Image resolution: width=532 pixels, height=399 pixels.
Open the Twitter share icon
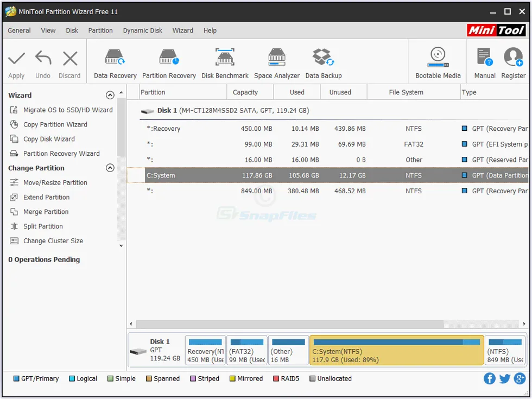coord(504,379)
